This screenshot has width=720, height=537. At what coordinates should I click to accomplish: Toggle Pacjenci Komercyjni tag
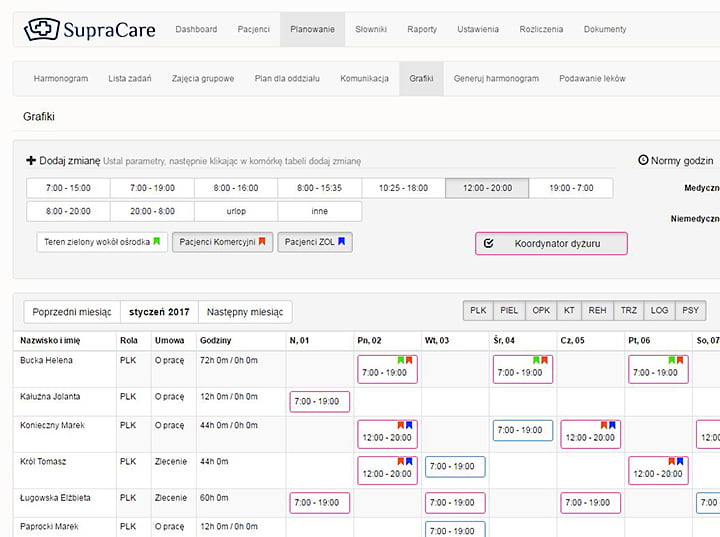click(222, 242)
